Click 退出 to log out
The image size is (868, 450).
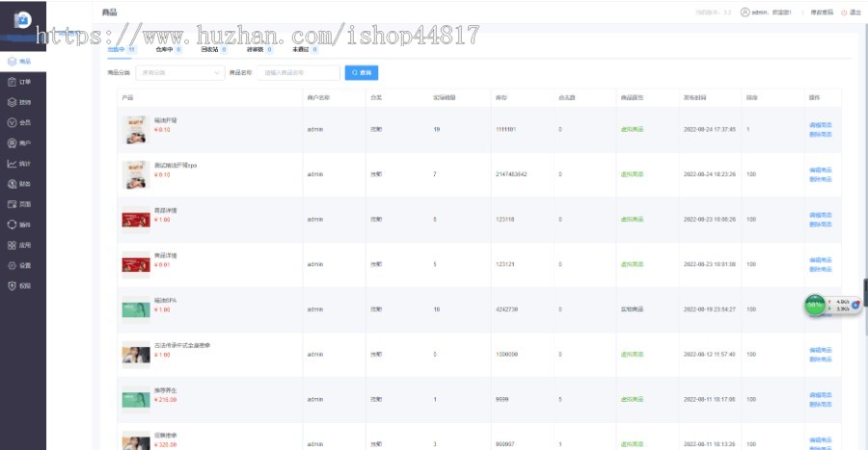pyautogui.click(x=854, y=13)
